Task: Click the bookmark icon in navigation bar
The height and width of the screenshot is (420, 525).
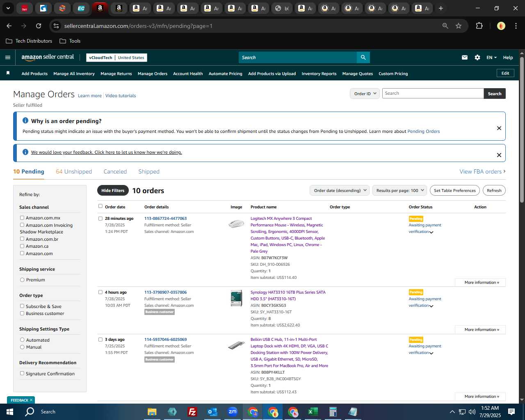Action: [x=8, y=73]
